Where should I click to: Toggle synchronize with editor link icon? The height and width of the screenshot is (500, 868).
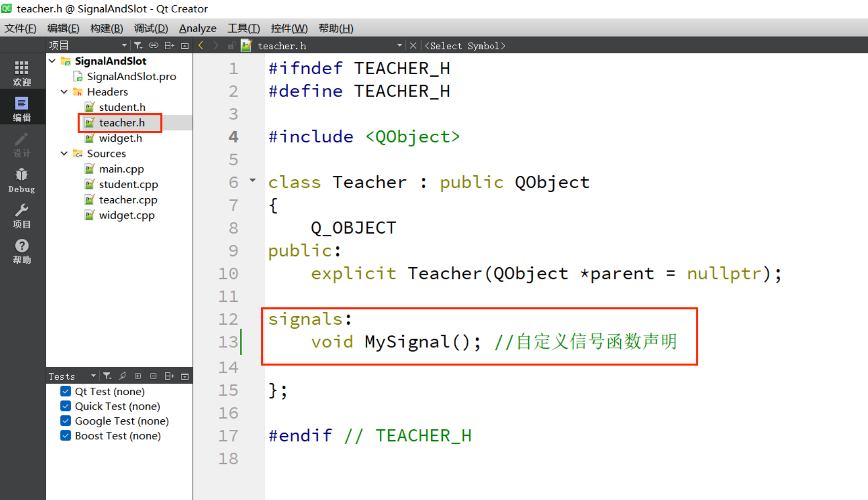(153, 46)
